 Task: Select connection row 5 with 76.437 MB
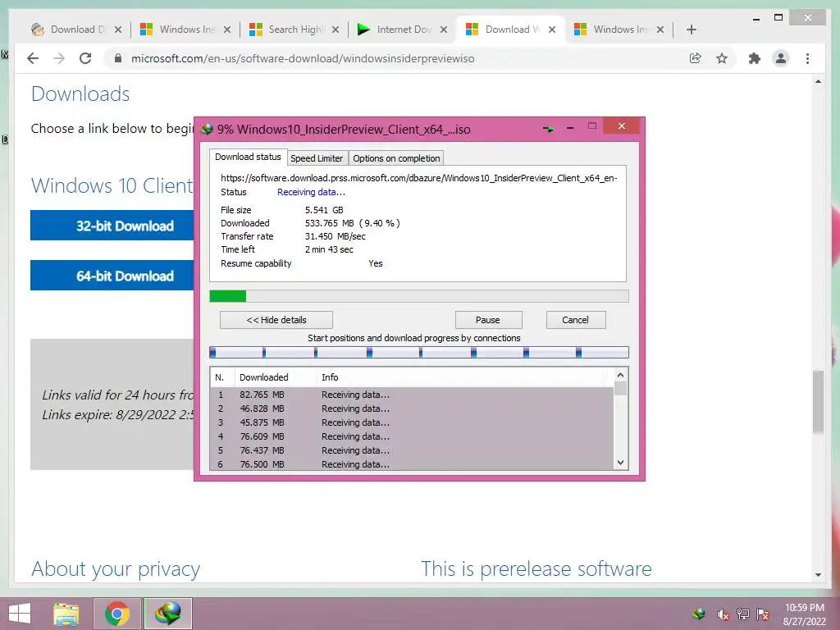tap(412, 450)
